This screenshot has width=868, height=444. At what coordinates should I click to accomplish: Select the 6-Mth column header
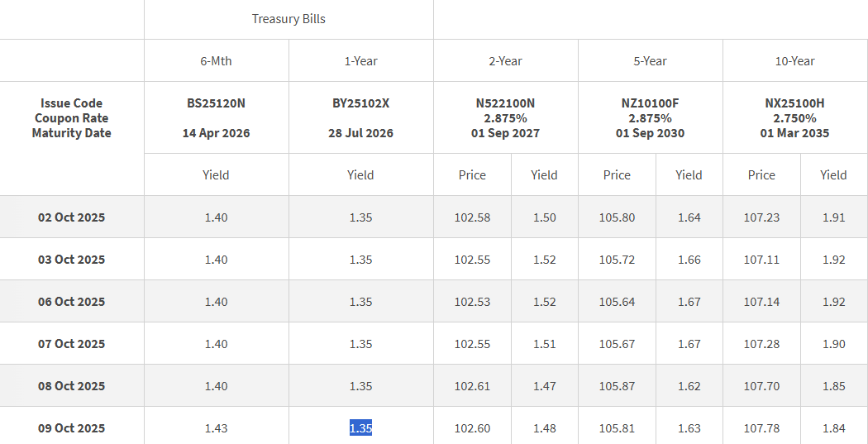coord(216,60)
